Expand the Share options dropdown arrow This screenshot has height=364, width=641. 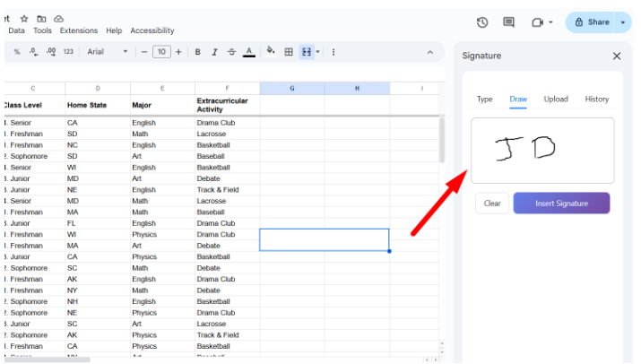623,22
